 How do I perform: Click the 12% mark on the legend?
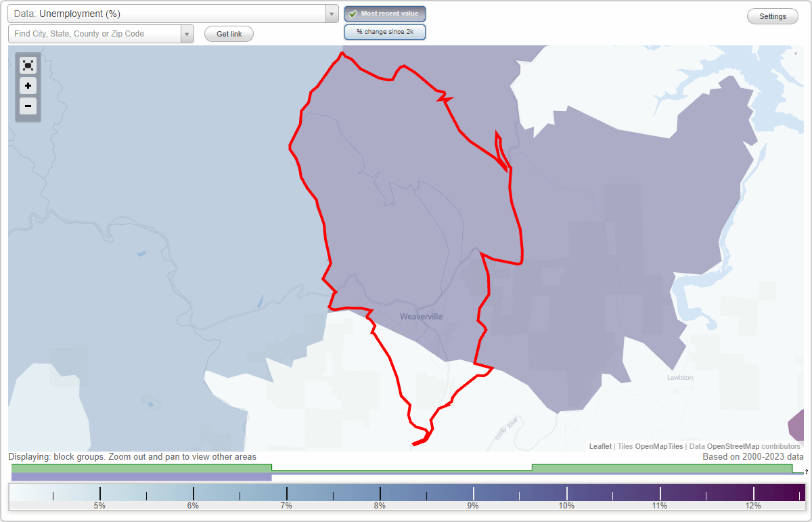coord(753,506)
